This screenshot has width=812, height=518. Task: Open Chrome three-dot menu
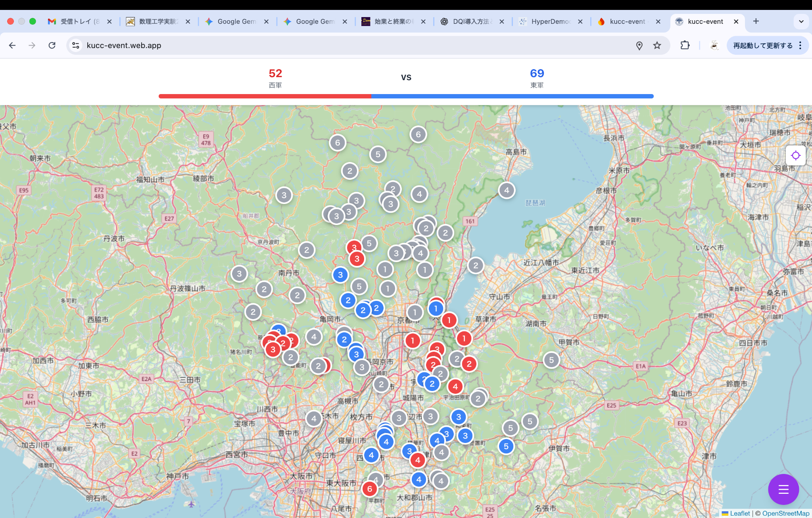tap(800, 45)
